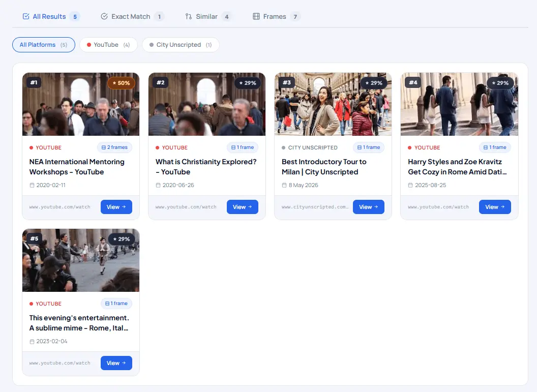Viewport: 537px width, 392px height.
Task: Open the thumbnail of result #1
Action: tap(81, 104)
